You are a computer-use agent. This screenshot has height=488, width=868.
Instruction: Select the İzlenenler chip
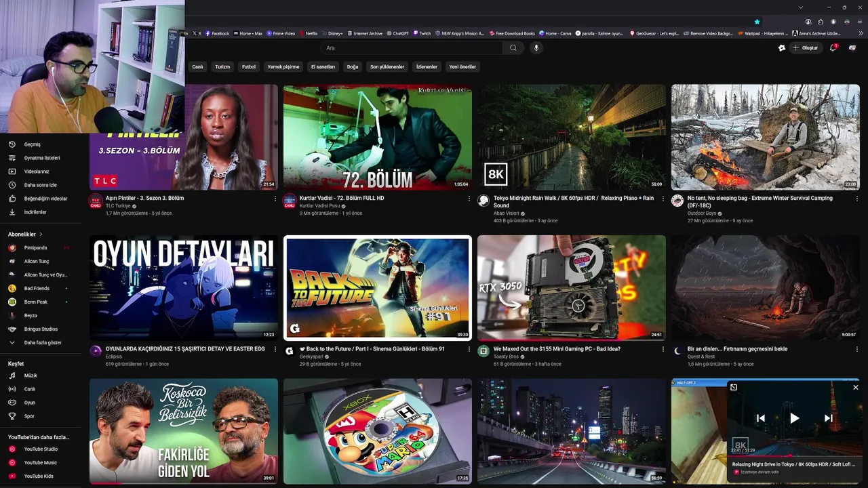coord(427,67)
